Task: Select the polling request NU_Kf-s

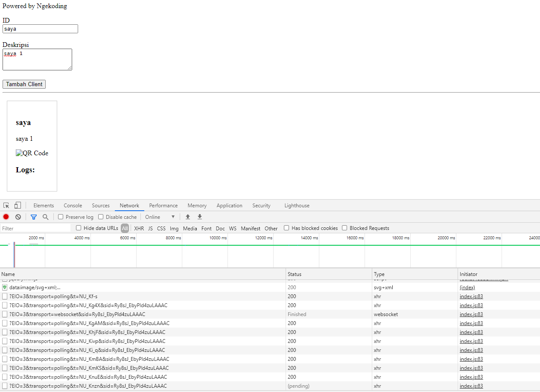Action: click(x=270, y=296)
